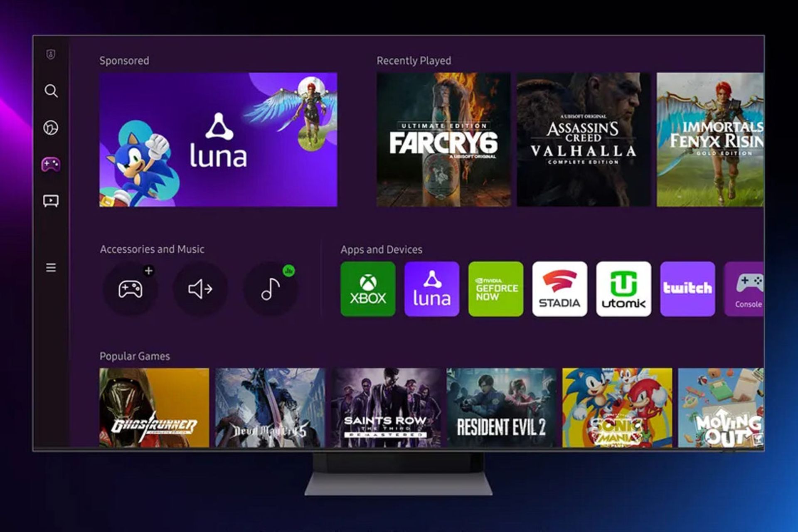The width and height of the screenshot is (798, 532).
Task: Launch the Luna app tile
Action: tap(432, 289)
